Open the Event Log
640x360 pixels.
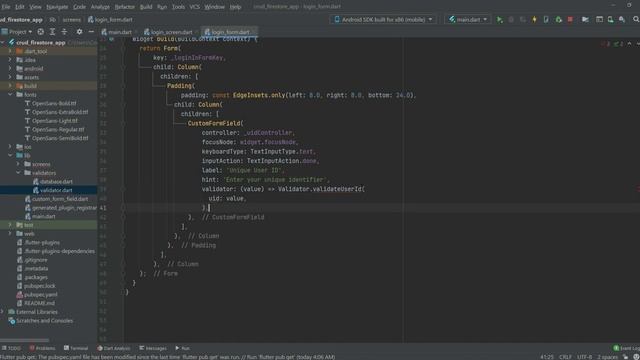coord(627,348)
